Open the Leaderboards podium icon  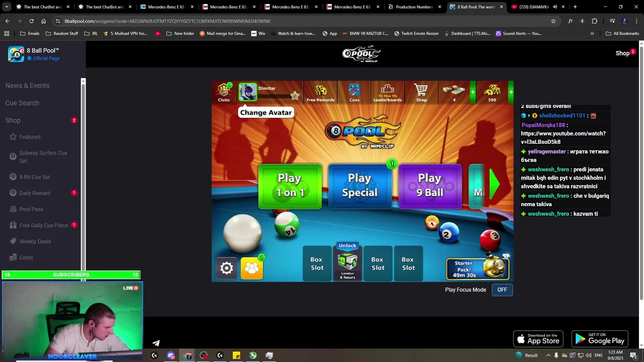[387, 93]
